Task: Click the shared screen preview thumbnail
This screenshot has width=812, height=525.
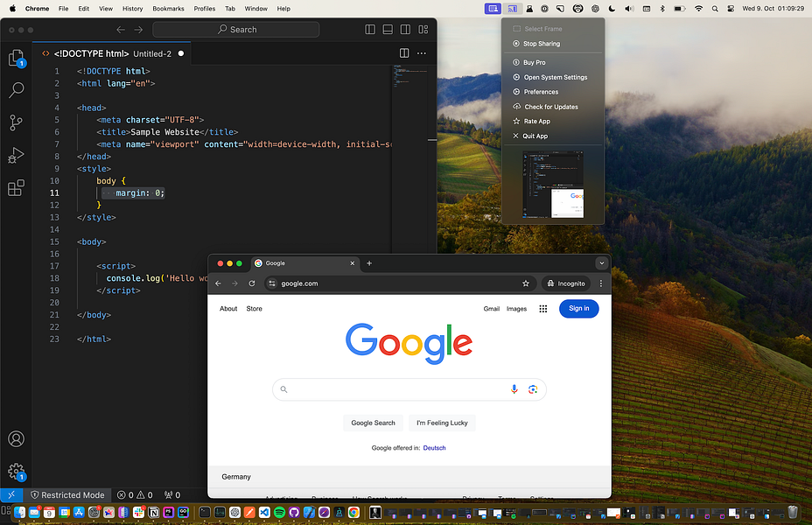Action: 552,184
